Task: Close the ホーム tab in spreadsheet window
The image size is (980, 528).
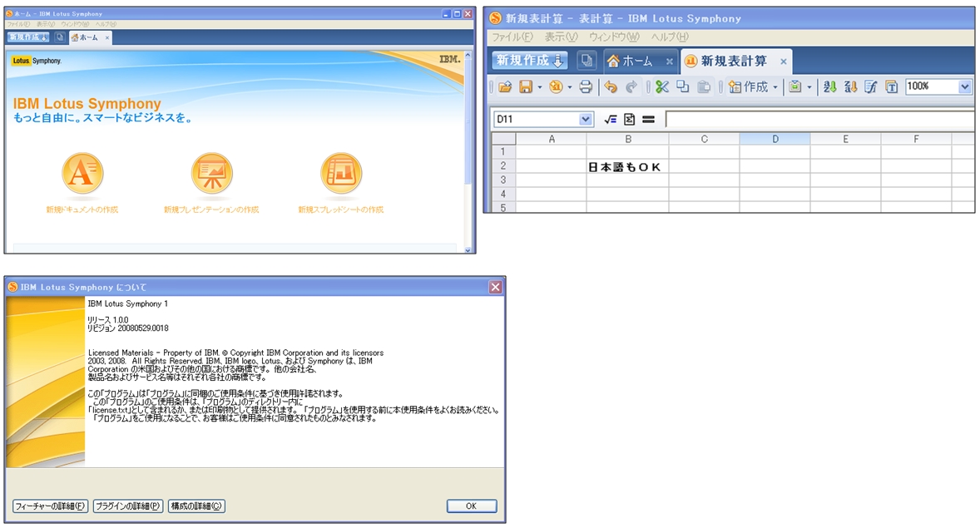Action: point(670,62)
